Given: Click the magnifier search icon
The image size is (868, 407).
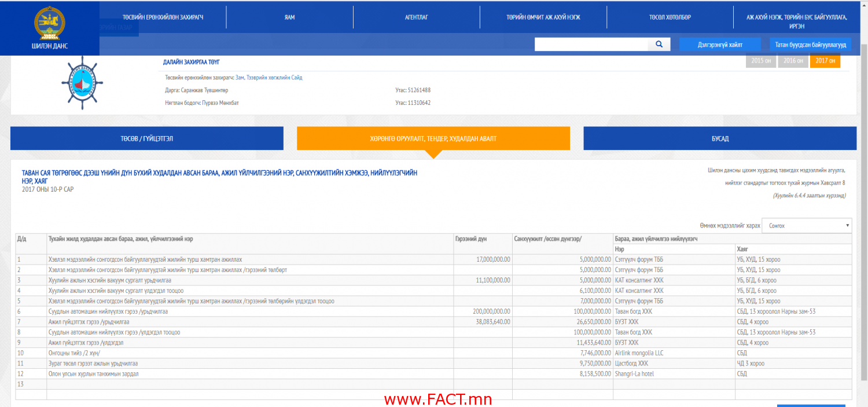Looking at the screenshot, I should tap(659, 45).
